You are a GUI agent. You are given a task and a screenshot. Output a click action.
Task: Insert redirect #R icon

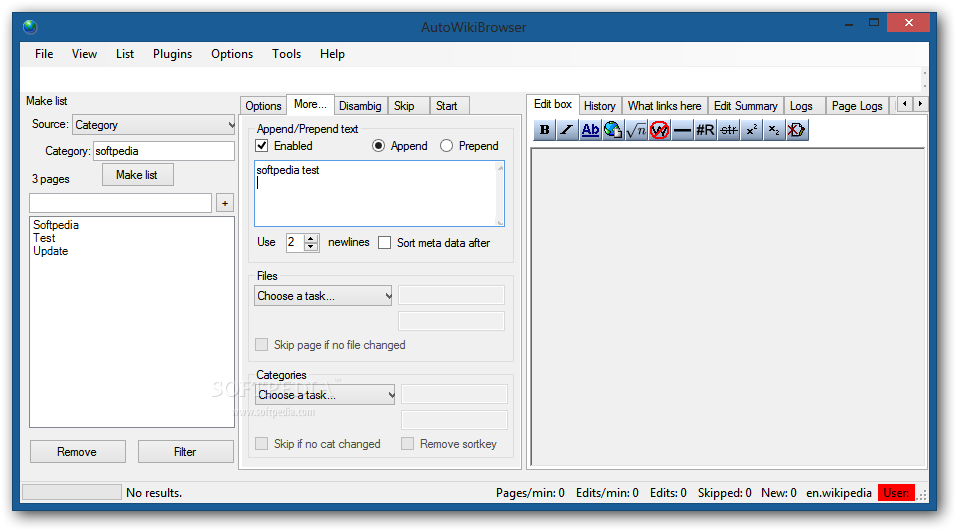[705, 130]
